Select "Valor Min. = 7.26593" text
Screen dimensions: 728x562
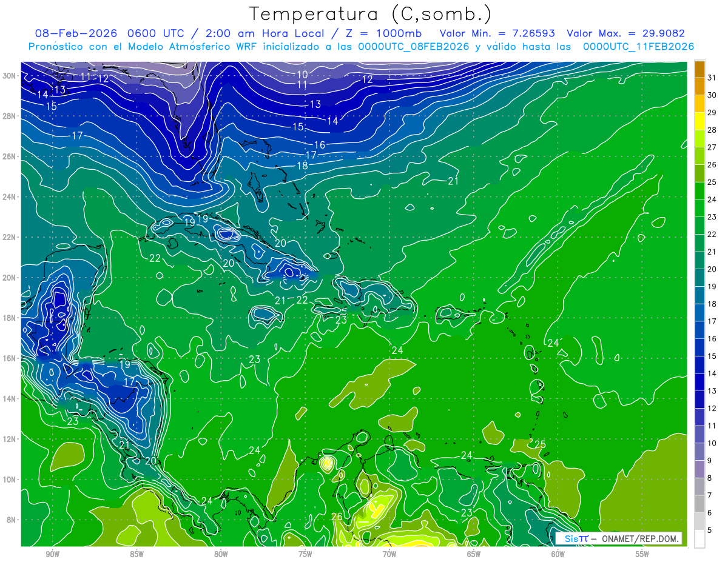pyautogui.click(x=498, y=34)
